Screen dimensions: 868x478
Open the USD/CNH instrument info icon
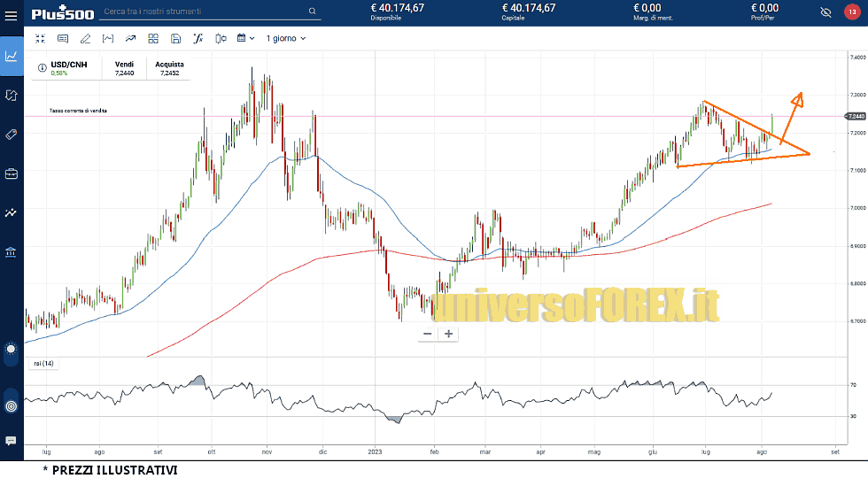[42, 66]
